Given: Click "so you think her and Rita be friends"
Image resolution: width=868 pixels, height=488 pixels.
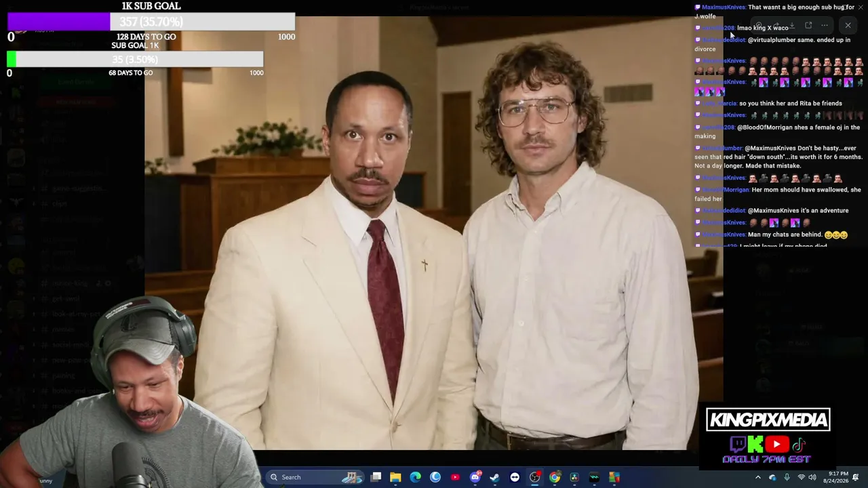Looking at the screenshot, I should pos(791,104).
